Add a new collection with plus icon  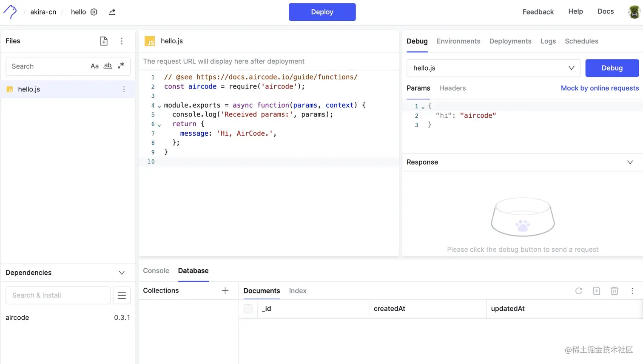(x=225, y=290)
